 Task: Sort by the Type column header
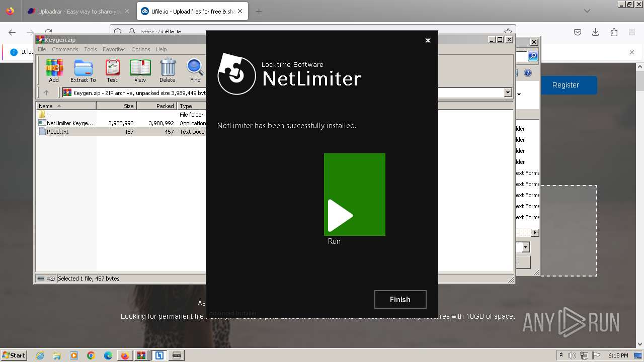pos(192,106)
